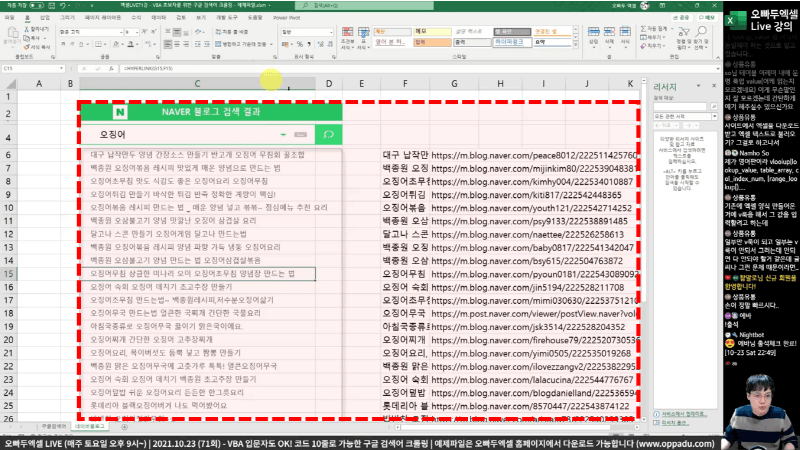Select the 구글검색어 sheet tab

[54, 427]
